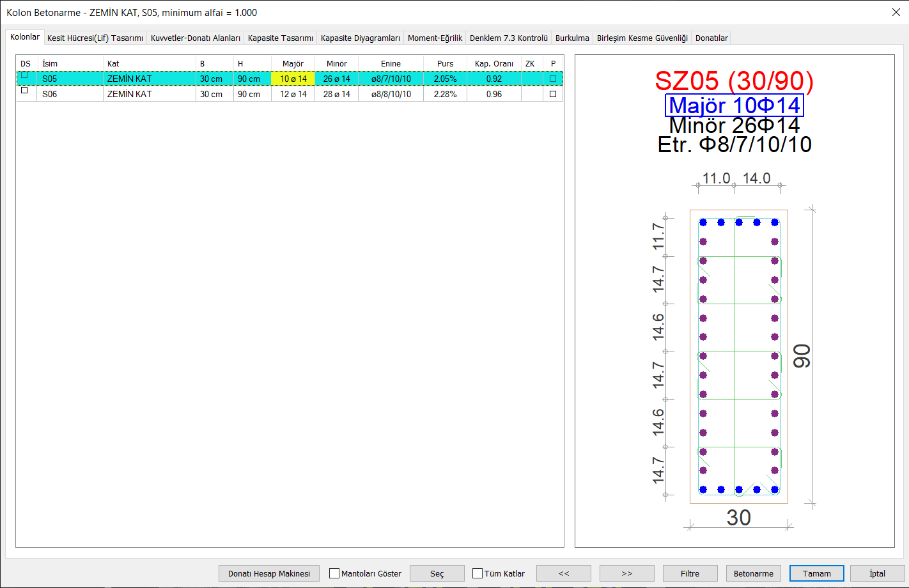The width and height of the screenshot is (909, 588).
Task: Click the Betonarme button
Action: point(754,573)
